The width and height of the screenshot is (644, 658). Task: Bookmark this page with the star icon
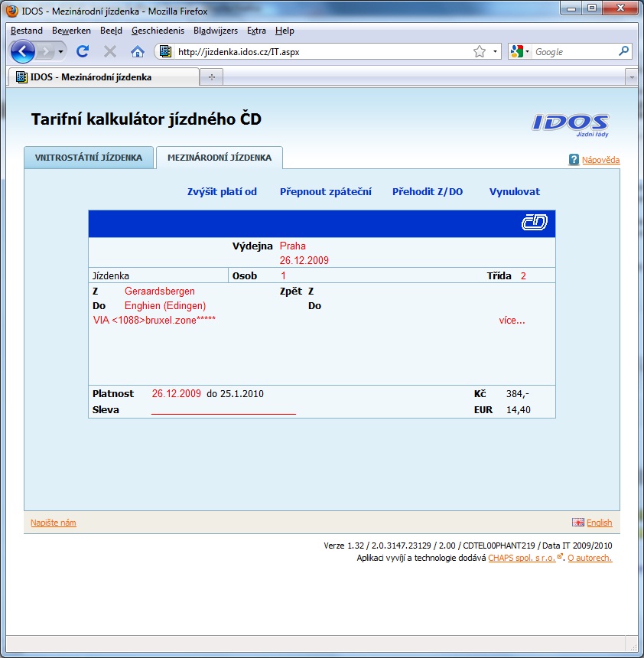(x=479, y=51)
